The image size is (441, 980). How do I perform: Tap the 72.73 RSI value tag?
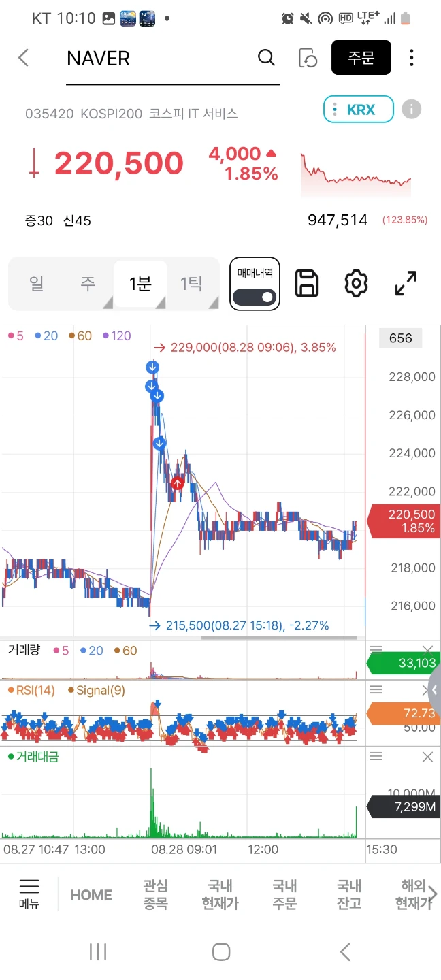point(404,713)
